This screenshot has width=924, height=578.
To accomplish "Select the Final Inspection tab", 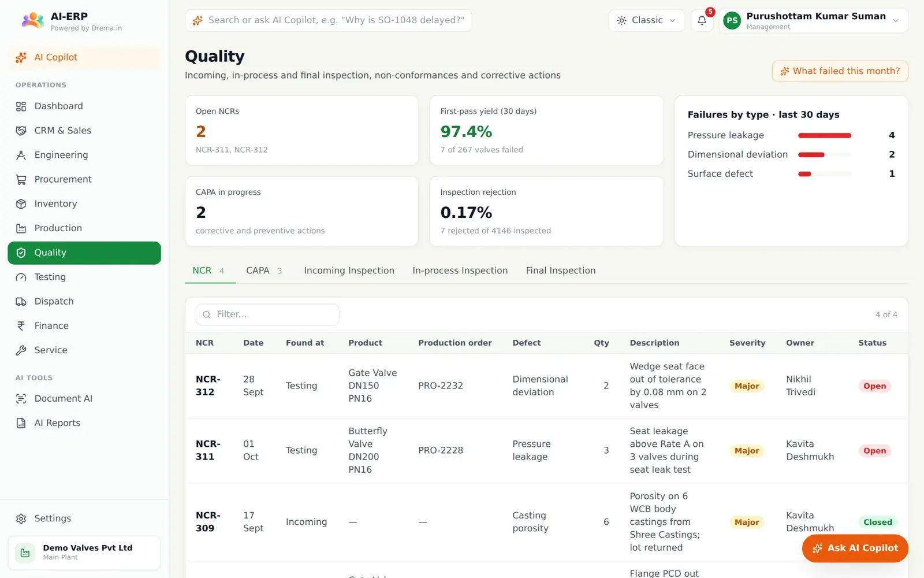I will click(561, 271).
